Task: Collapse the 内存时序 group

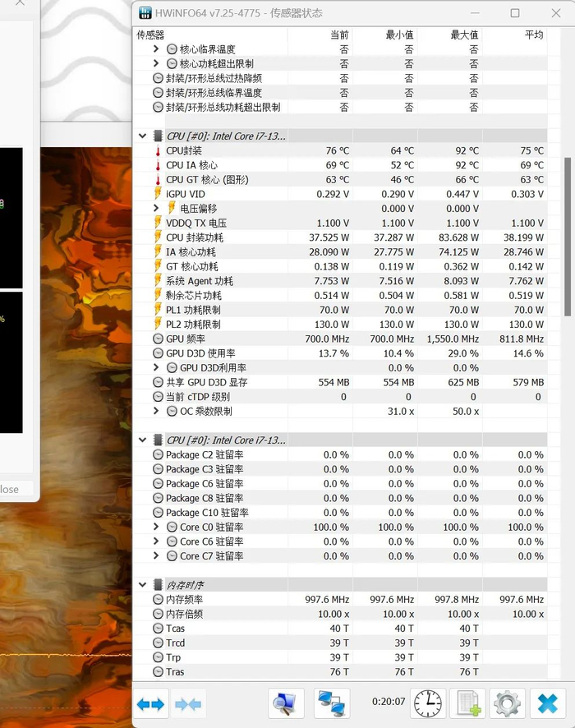Action: [142, 585]
